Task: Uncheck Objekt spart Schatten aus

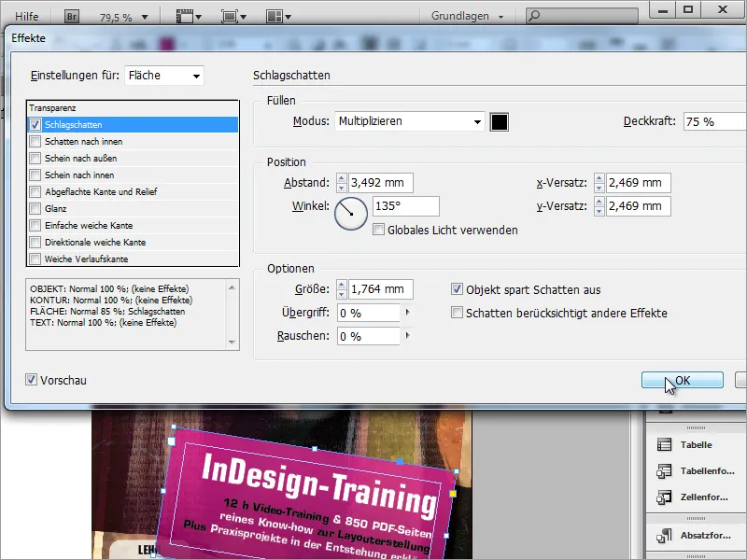Action: pyautogui.click(x=457, y=289)
